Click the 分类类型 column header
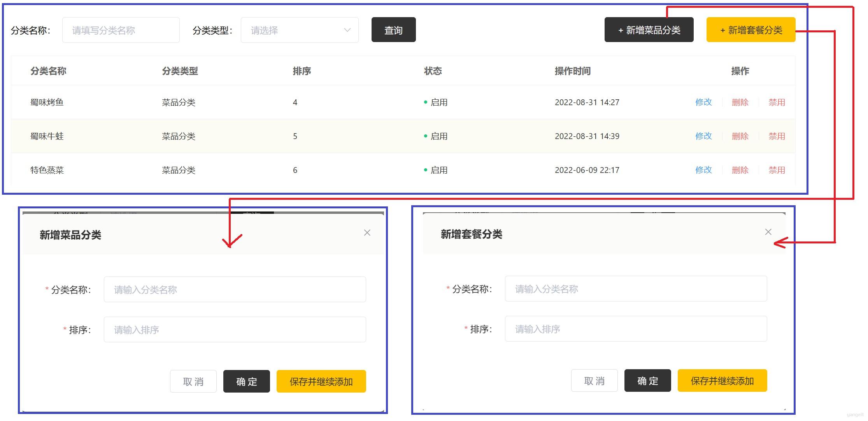Image resolution: width=868 pixels, height=421 pixels. [x=180, y=71]
